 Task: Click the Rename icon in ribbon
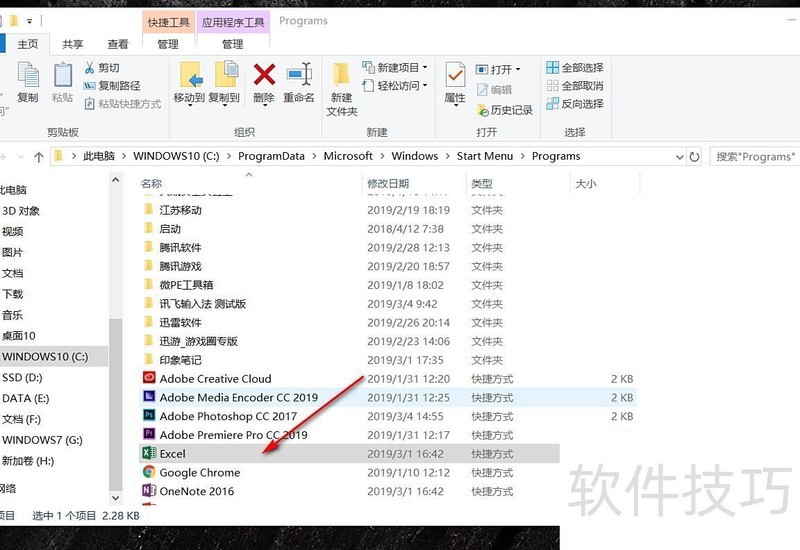click(299, 75)
